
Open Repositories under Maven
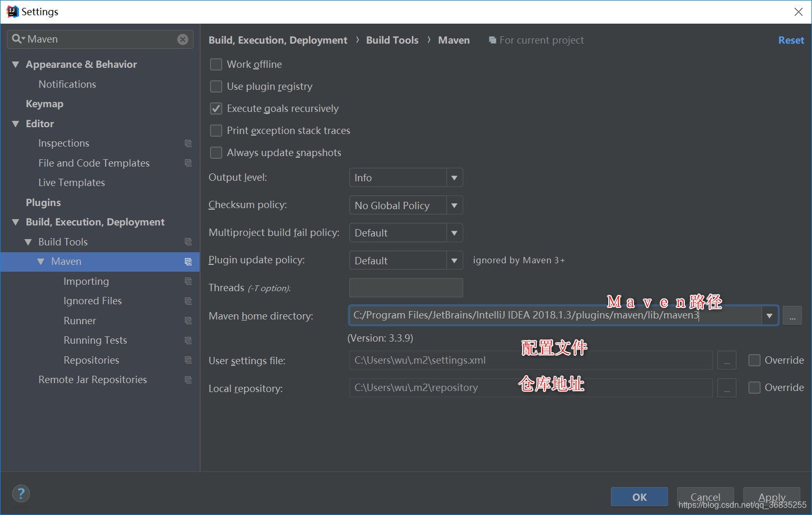[x=91, y=360]
